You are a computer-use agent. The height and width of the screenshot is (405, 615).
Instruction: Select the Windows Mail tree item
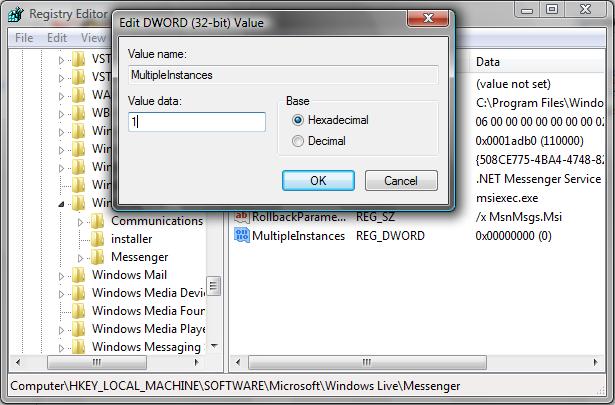click(129, 275)
